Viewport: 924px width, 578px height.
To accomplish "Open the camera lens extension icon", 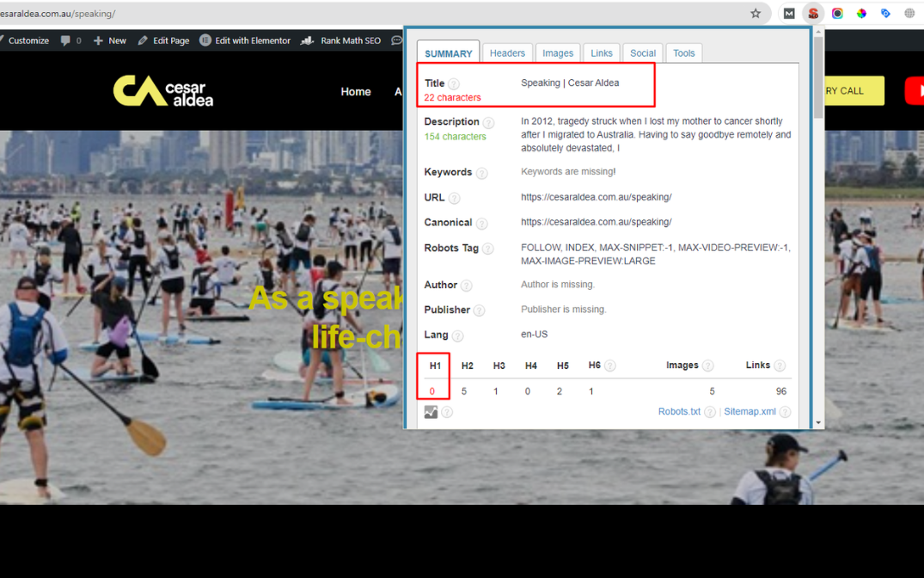I will pyautogui.click(x=837, y=13).
